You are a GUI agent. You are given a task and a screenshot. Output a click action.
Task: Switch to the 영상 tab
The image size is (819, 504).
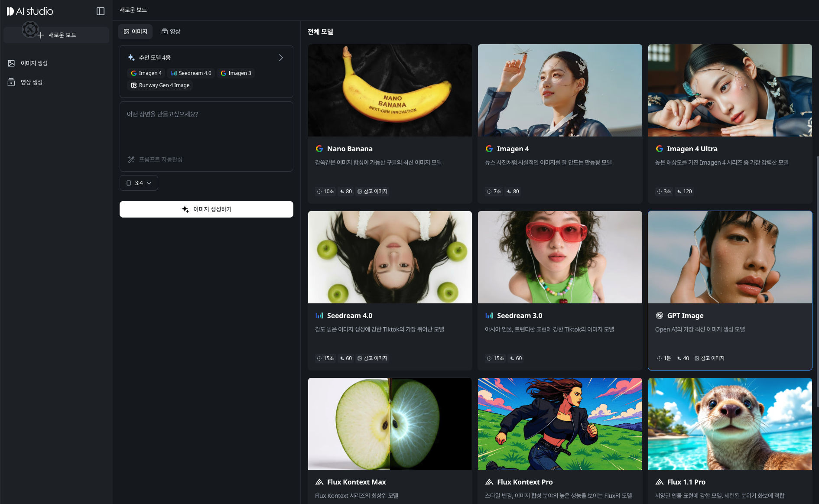[x=171, y=32]
